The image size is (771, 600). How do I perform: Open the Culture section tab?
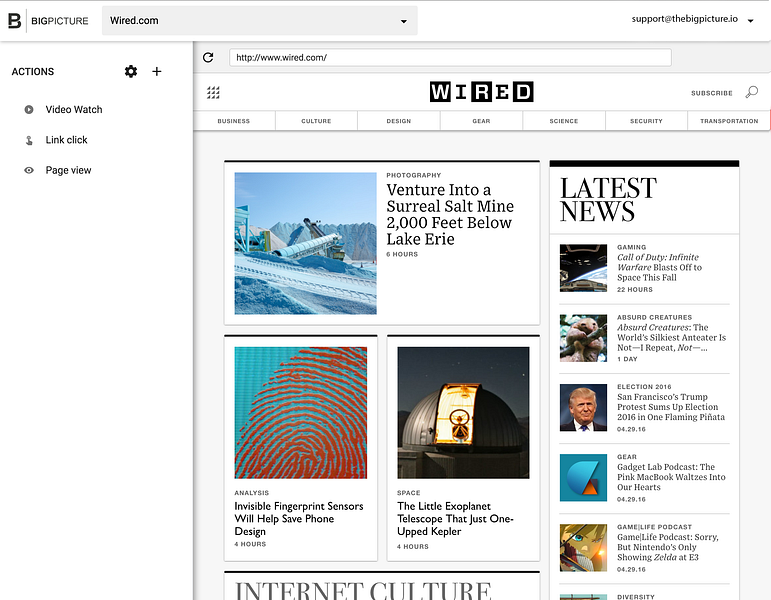coord(316,121)
